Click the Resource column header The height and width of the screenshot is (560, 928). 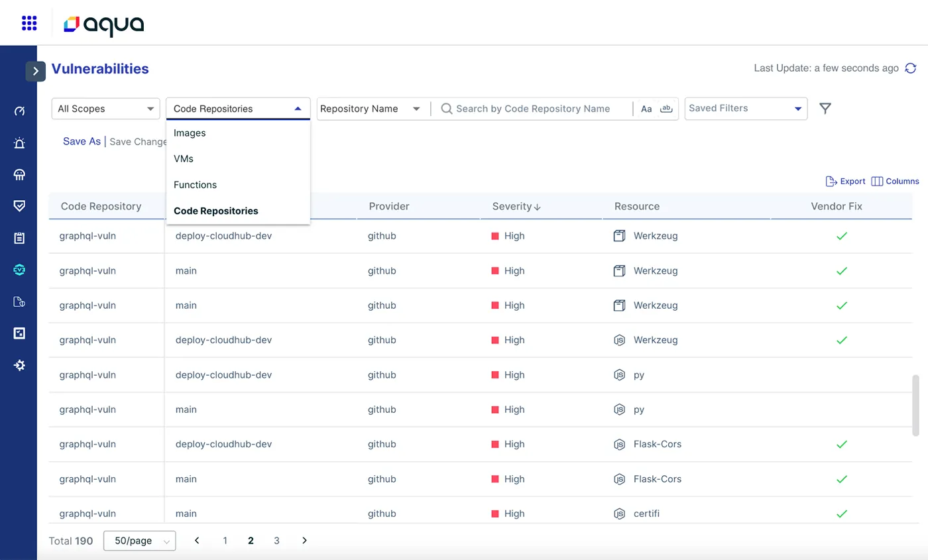[x=636, y=206]
